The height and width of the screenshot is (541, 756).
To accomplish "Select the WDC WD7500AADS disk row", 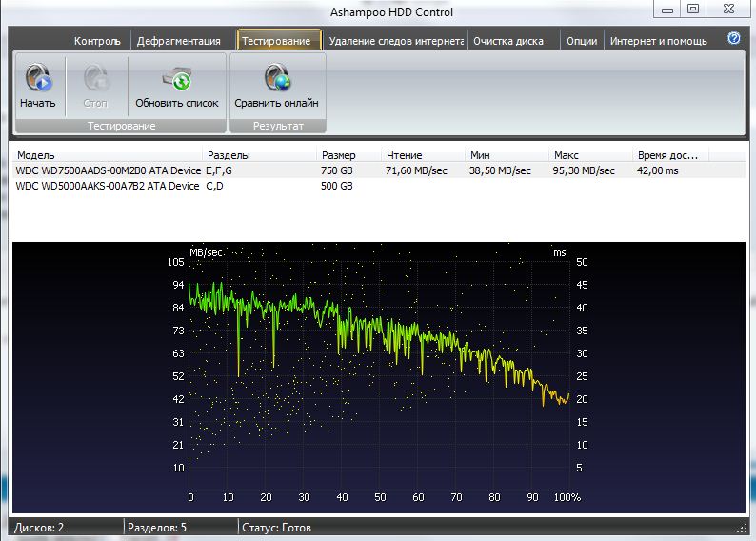I will tap(109, 170).
